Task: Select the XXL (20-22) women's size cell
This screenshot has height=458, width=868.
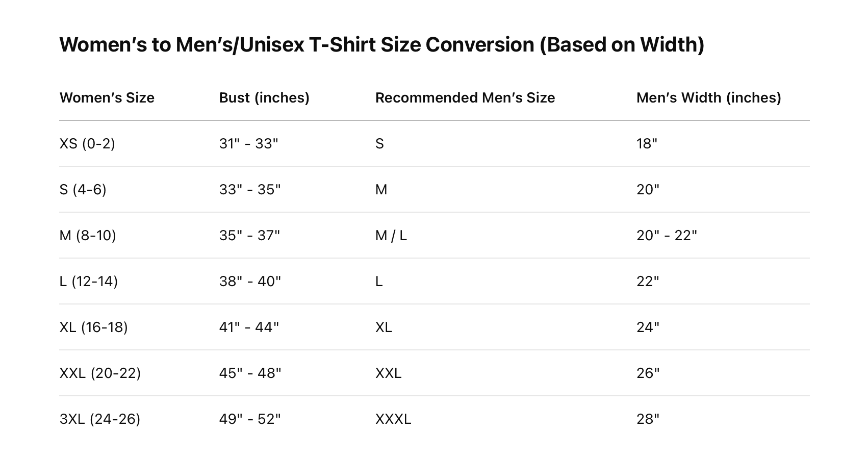Action: coord(100,373)
